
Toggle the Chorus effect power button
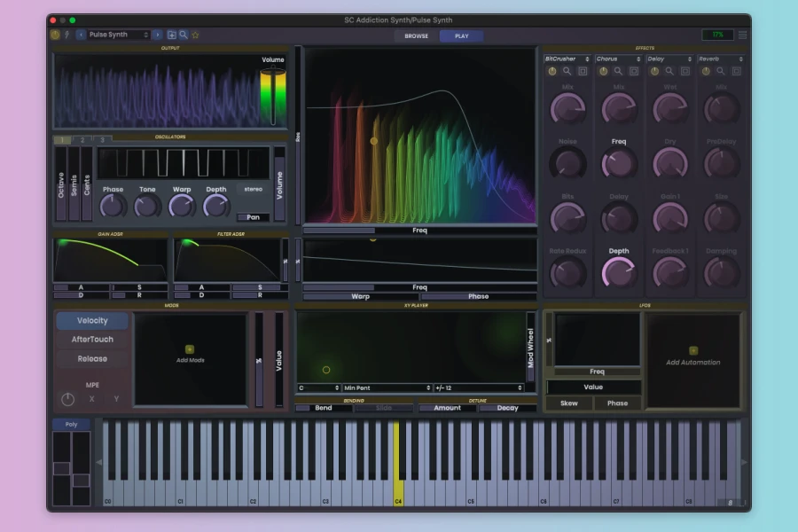pos(604,71)
